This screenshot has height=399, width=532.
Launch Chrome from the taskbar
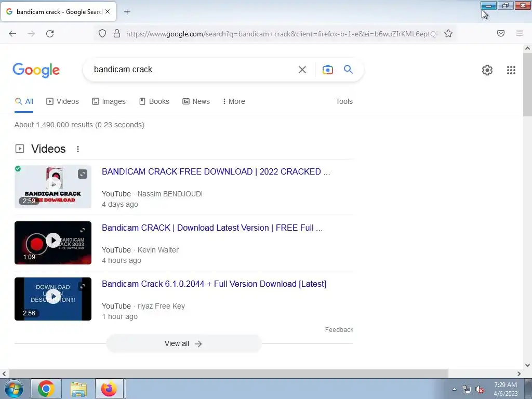click(46, 389)
